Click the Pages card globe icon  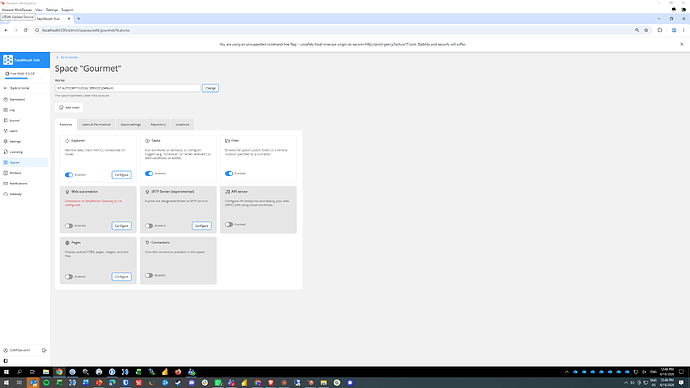point(67,243)
